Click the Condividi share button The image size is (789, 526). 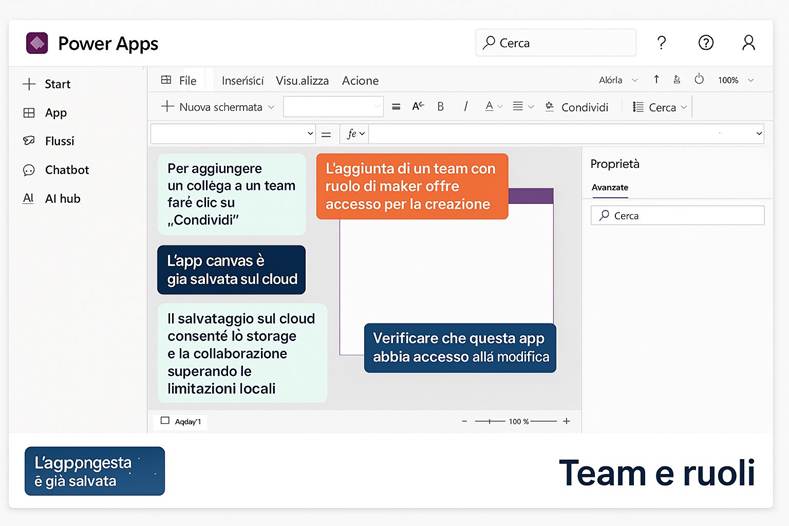tap(577, 107)
